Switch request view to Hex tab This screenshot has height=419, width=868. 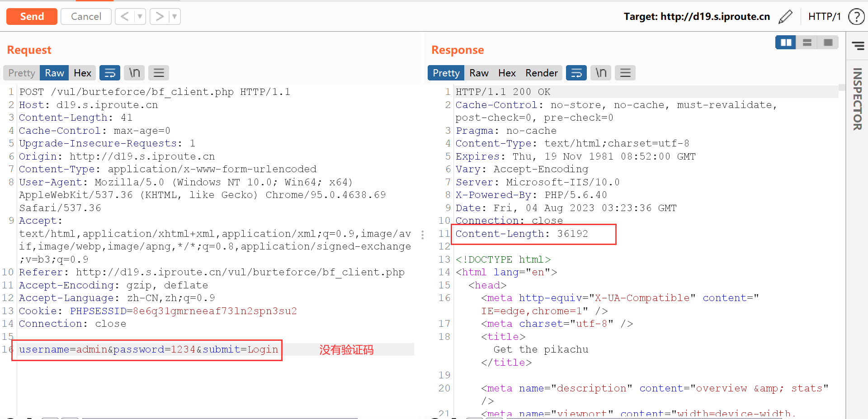[82, 73]
